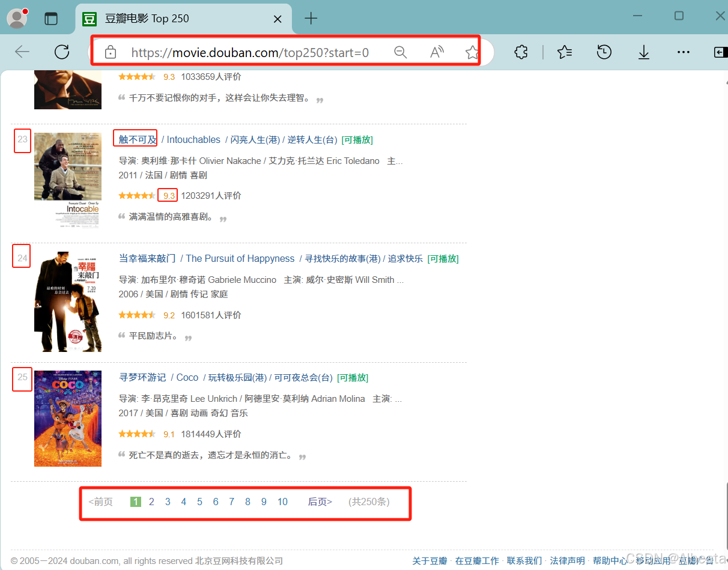The width and height of the screenshot is (728, 570).
Task: Go to next page via 后页>
Action: [319, 502]
